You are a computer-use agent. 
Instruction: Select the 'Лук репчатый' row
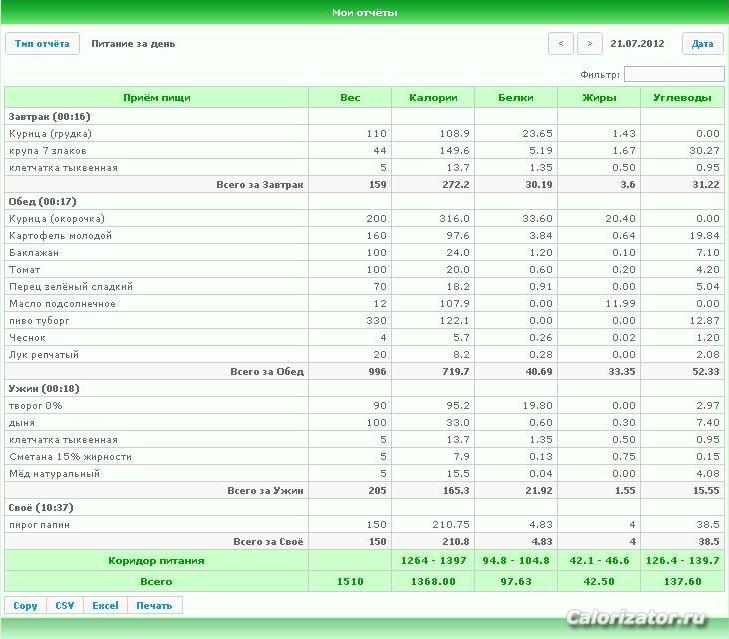364,354
